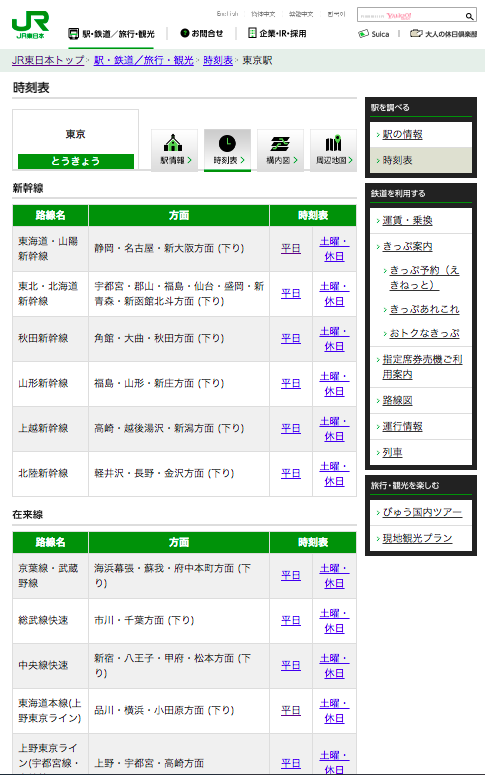
Task: Open the Suica icon link
Action: point(374,34)
